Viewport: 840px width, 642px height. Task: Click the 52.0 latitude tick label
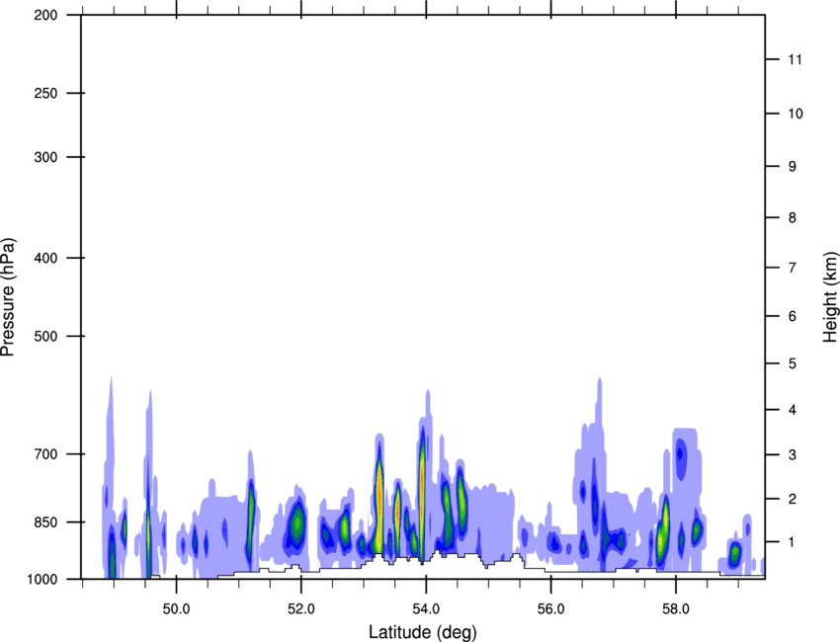tap(301, 608)
